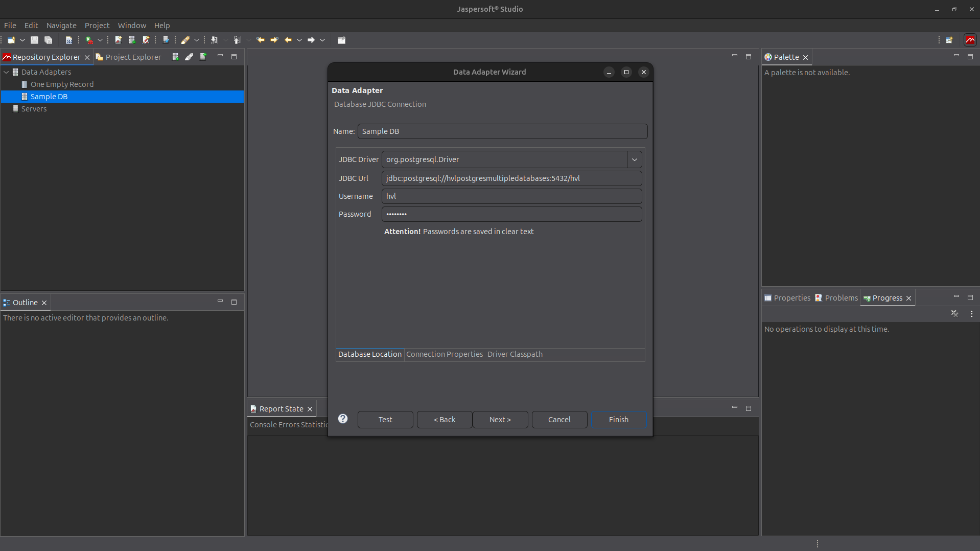Click the JDBC Url input field
Viewport: 980px width, 551px height.
512,178
